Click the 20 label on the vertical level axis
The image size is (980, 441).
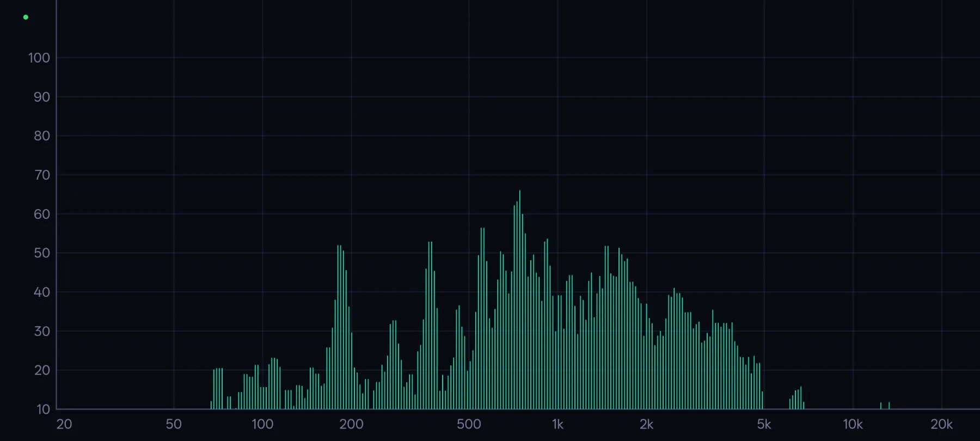pos(42,370)
